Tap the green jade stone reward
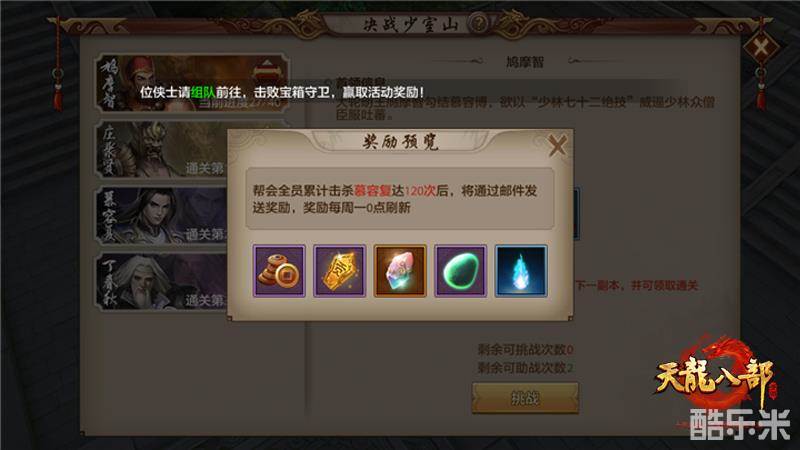This screenshot has width=800, height=450. tap(460, 270)
